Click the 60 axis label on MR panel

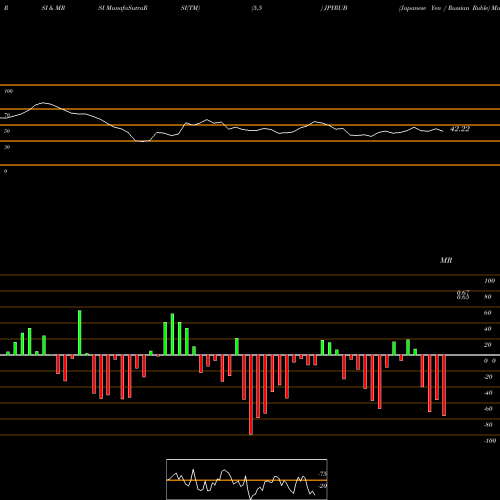click(x=488, y=313)
